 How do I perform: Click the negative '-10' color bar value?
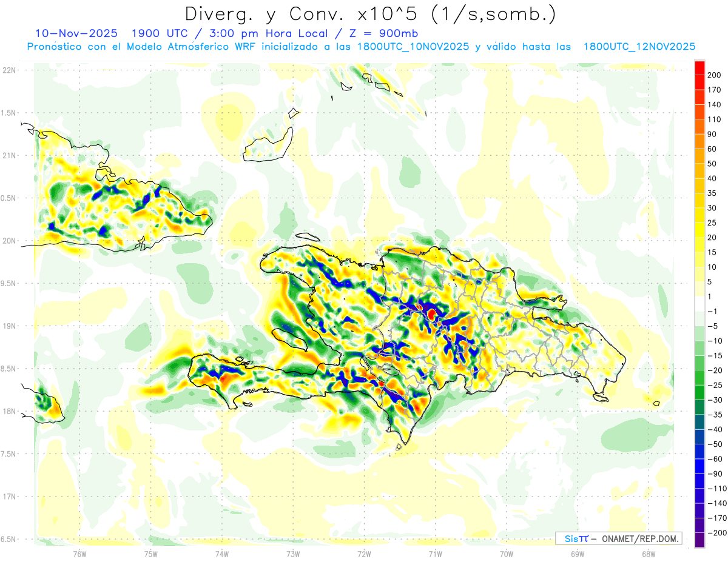tap(715, 341)
